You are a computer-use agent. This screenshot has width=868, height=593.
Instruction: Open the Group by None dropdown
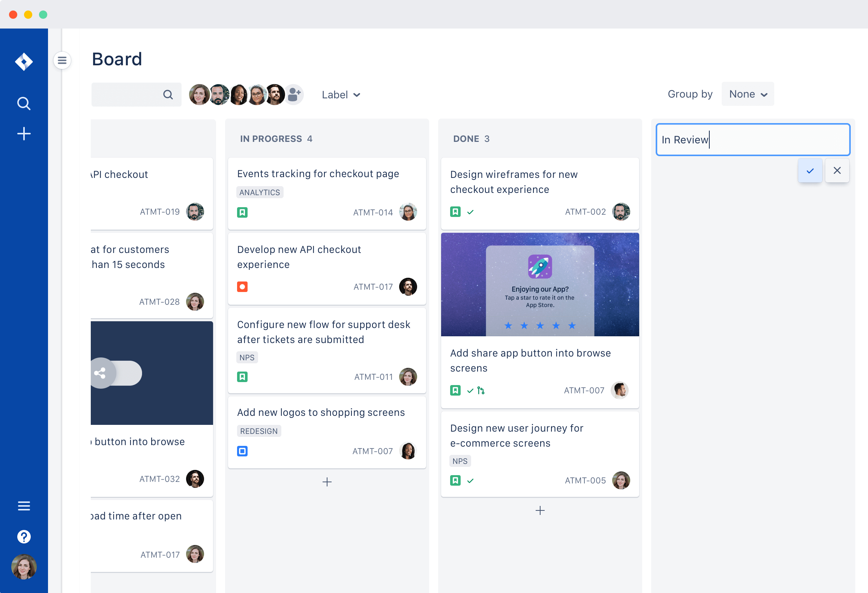point(748,94)
